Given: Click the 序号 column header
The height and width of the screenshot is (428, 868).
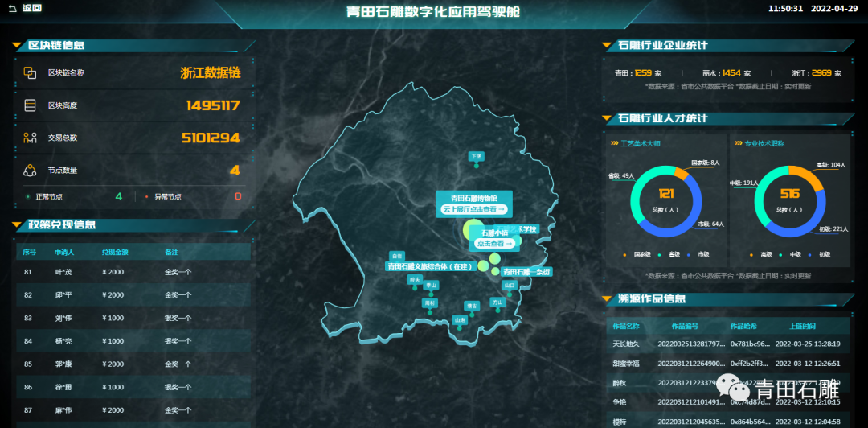Looking at the screenshot, I should click(x=30, y=253).
